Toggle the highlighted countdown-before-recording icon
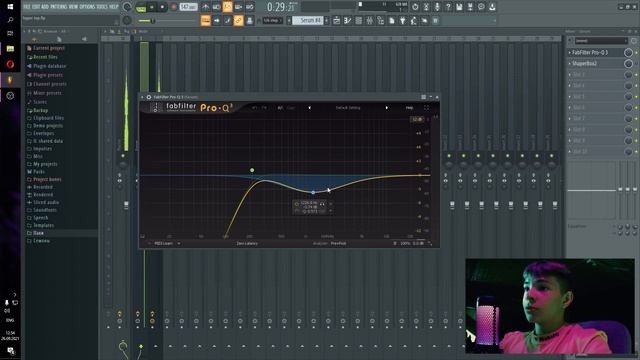Viewport: 640px width, 360px height. pyautogui.click(x=227, y=7)
